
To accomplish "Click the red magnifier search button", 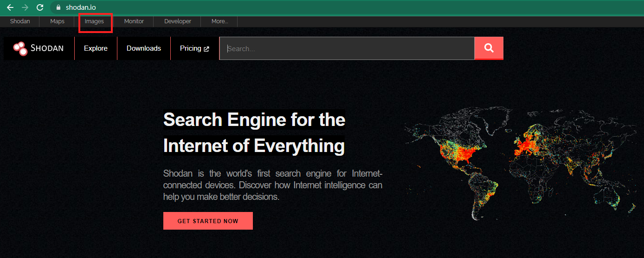I will point(489,48).
